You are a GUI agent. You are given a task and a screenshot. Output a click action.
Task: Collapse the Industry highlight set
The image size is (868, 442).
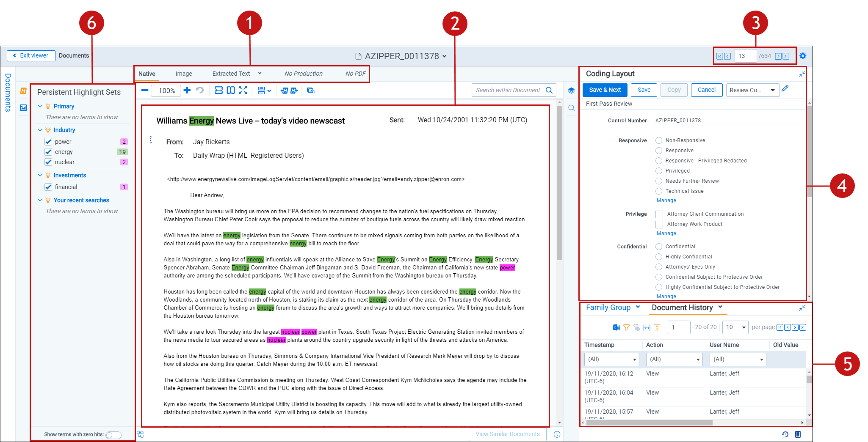point(40,130)
